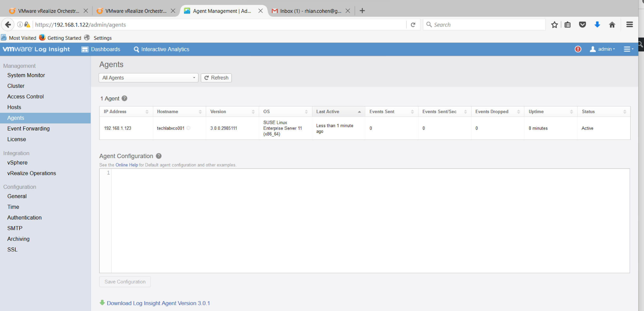This screenshot has height=311, width=644.
Task: Close the Agent Management tab
Action: click(260, 11)
